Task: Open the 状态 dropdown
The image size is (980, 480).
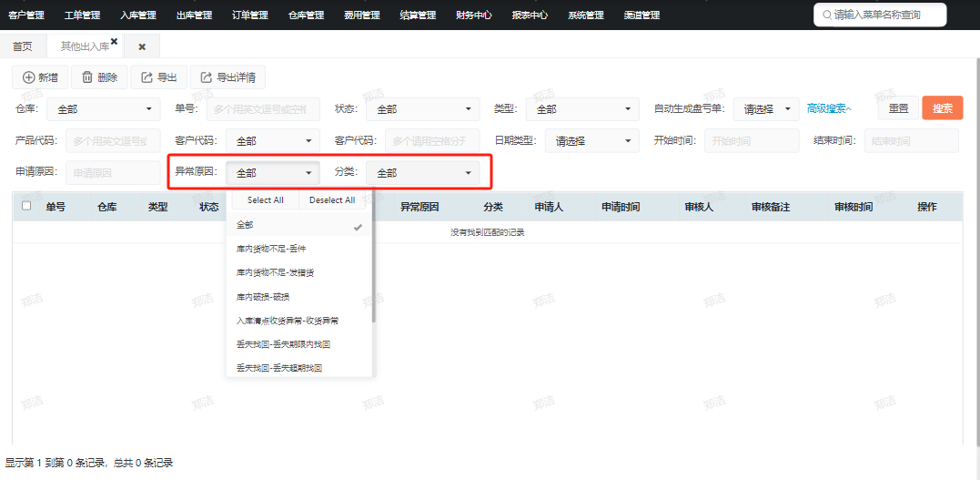Action: [423, 109]
